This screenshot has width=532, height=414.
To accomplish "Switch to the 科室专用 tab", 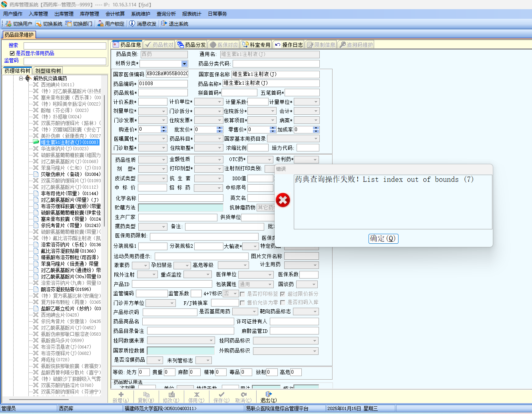I will point(256,45).
